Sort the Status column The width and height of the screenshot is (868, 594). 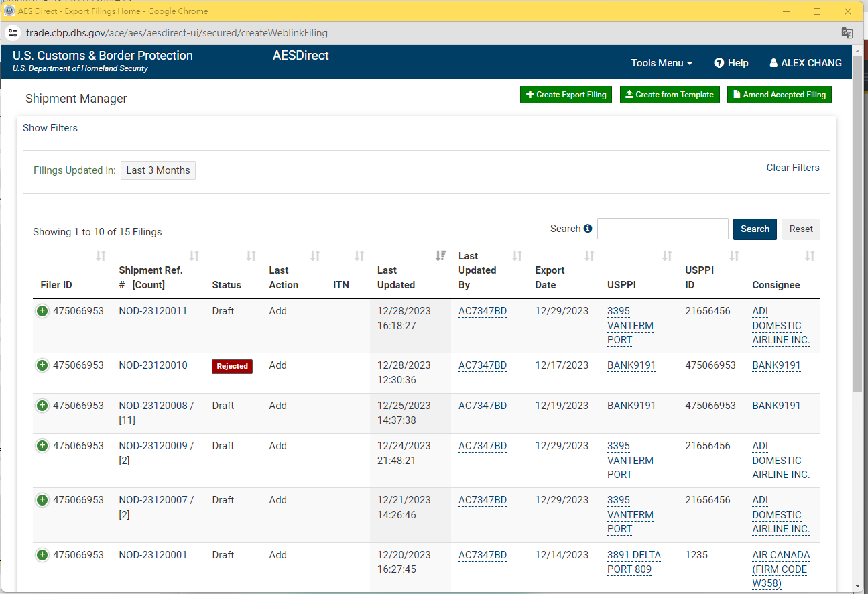click(251, 255)
